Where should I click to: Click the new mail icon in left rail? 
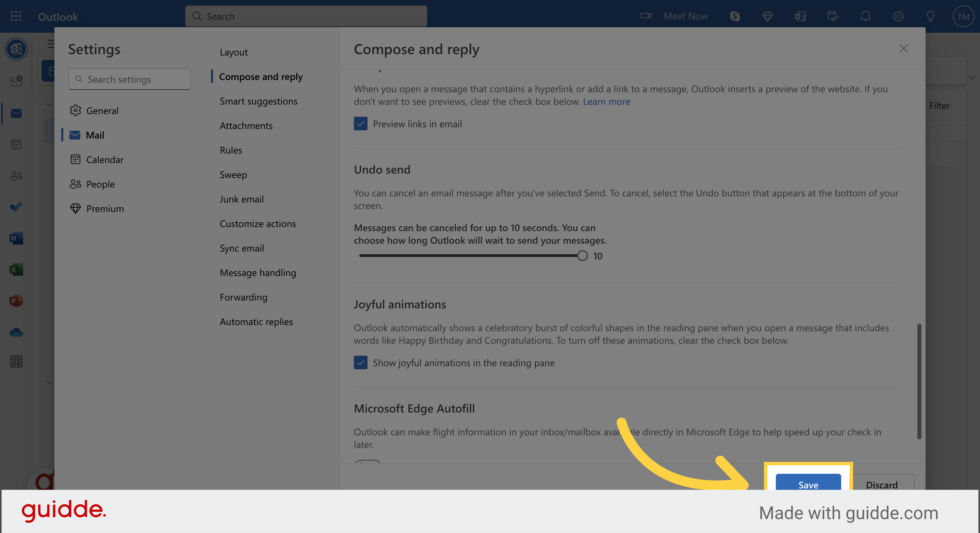coord(16,81)
